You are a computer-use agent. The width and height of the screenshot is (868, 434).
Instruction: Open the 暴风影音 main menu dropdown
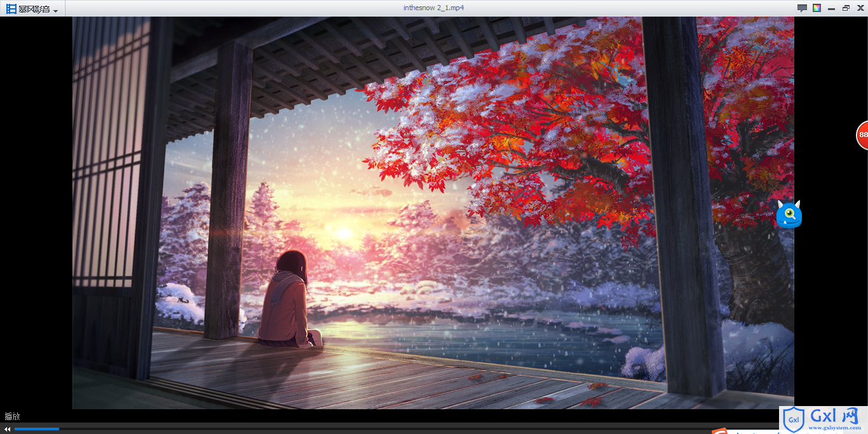(32, 9)
